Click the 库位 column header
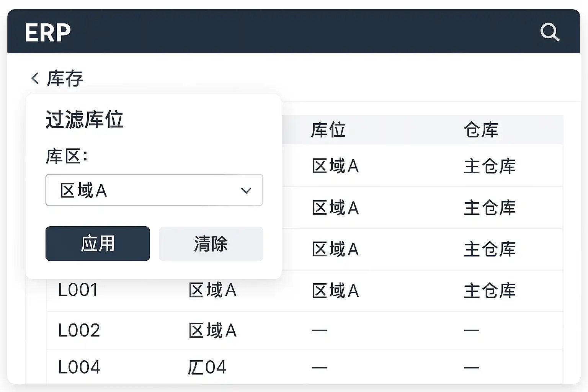 click(x=328, y=130)
